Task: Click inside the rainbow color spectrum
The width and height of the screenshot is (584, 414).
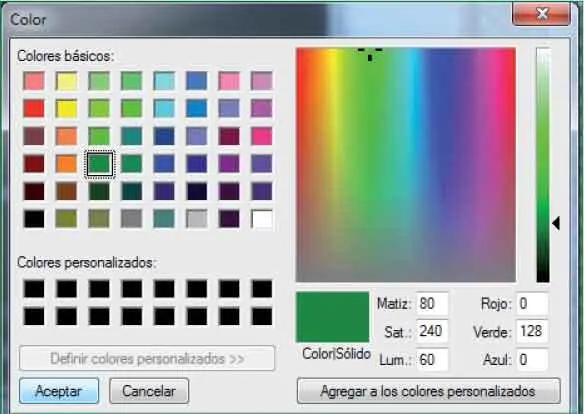Action: (406, 165)
